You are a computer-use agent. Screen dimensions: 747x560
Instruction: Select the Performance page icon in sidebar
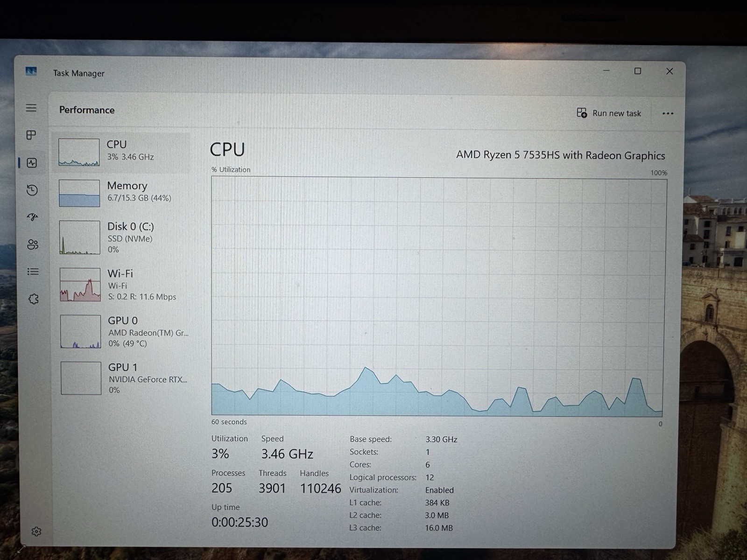[x=32, y=163]
